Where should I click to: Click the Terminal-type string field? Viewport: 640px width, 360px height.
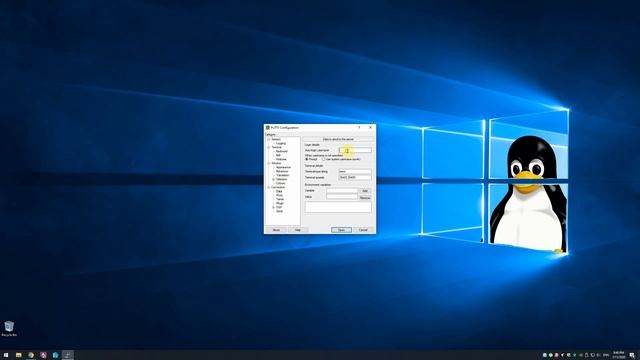(x=355, y=171)
